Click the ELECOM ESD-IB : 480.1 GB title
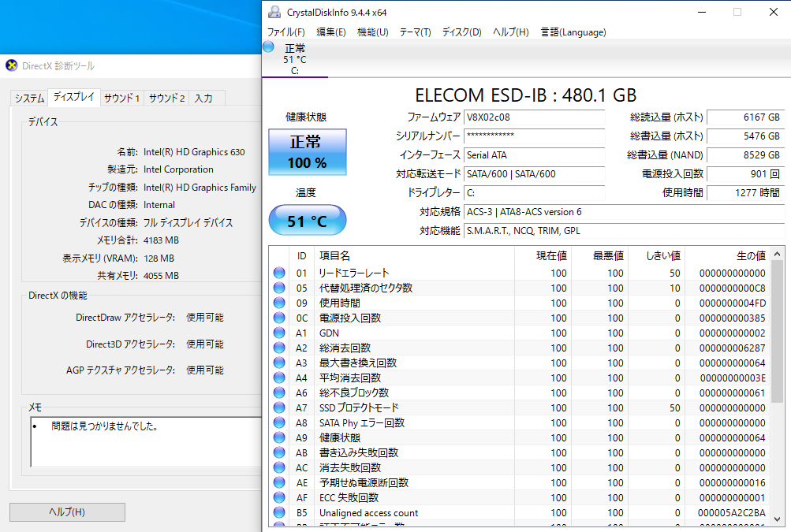791x532 pixels. tap(526, 95)
